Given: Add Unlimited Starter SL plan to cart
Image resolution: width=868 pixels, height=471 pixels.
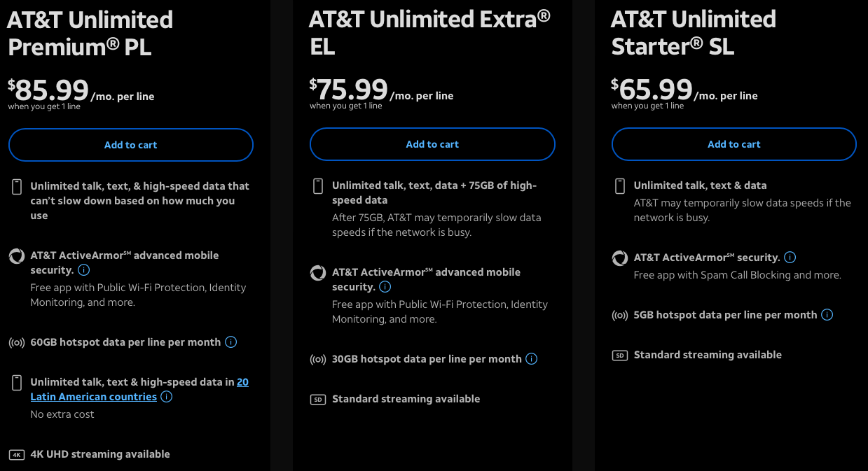Looking at the screenshot, I should click(x=733, y=144).
